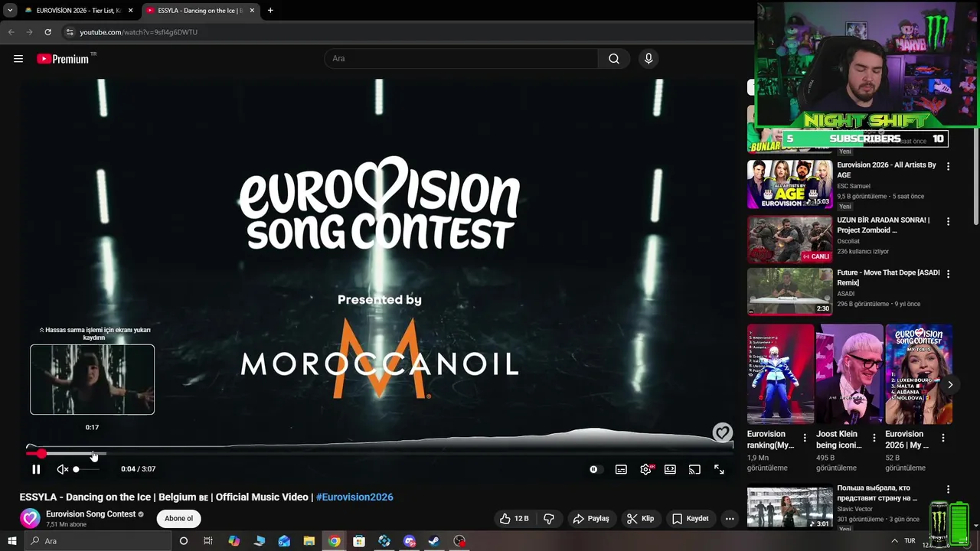Screen dimensions: 980x551
Task: Open Future Move That Dope thumbnail
Action: 789,292
